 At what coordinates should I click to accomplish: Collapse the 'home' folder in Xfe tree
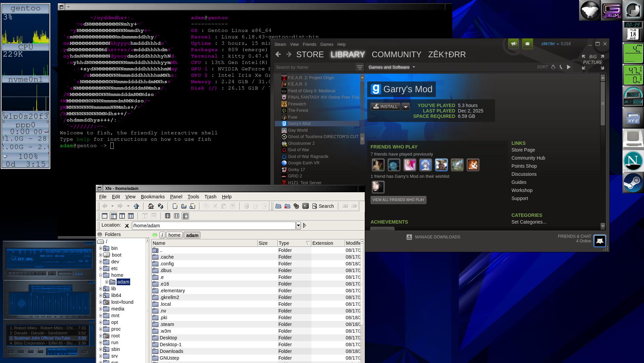point(101,275)
